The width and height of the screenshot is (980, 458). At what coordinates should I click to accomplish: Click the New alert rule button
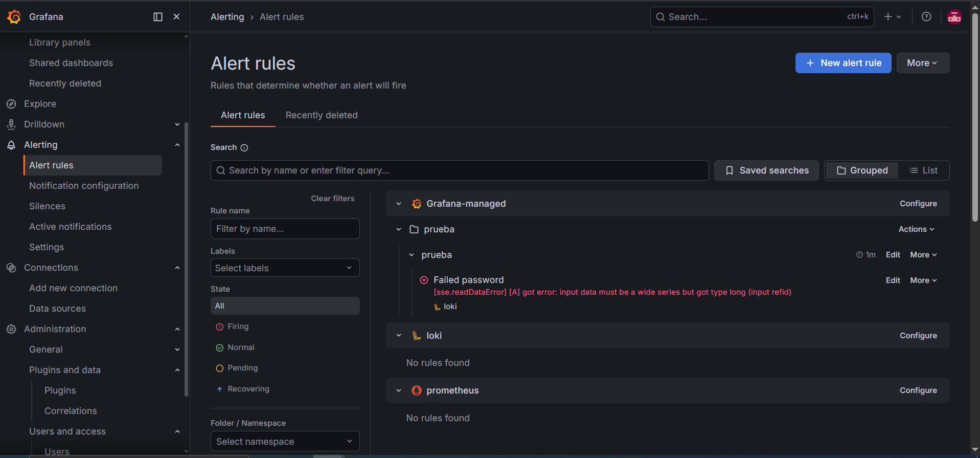pyautogui.click(x=843, y=63)
